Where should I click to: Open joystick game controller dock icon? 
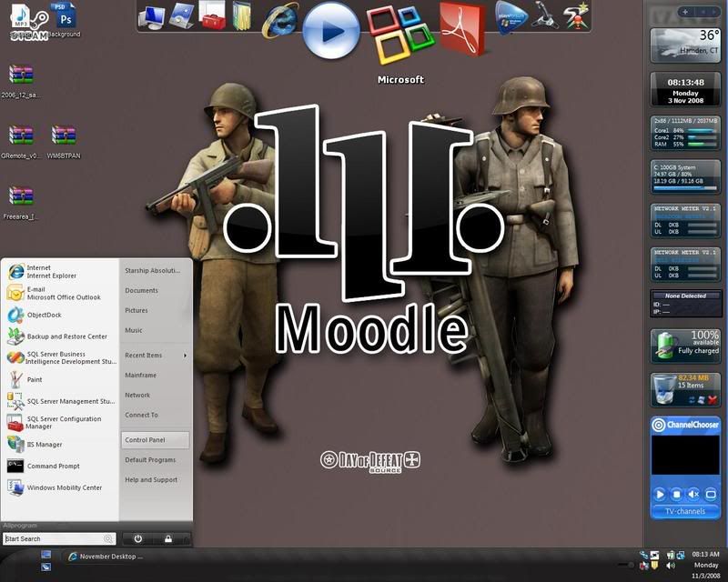544,15
